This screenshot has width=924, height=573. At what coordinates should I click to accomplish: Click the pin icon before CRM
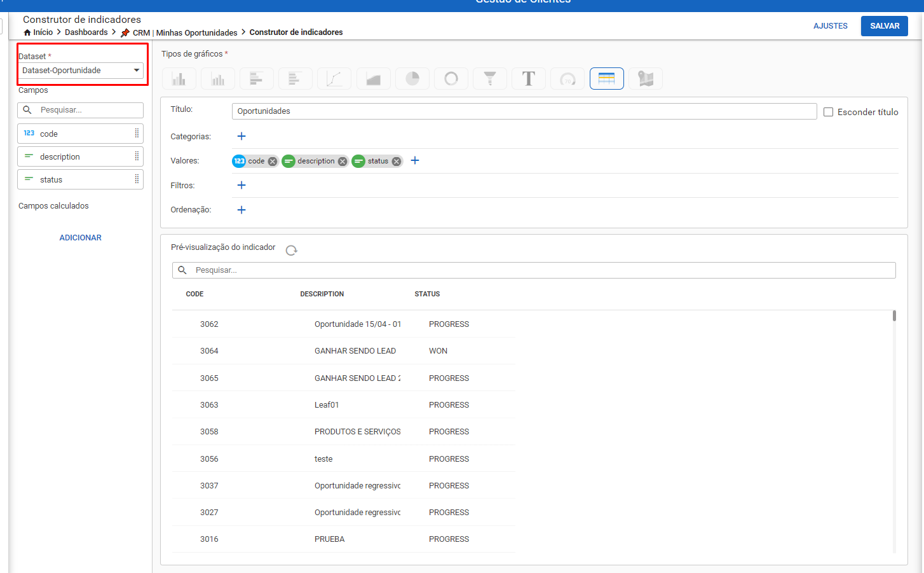125,33
